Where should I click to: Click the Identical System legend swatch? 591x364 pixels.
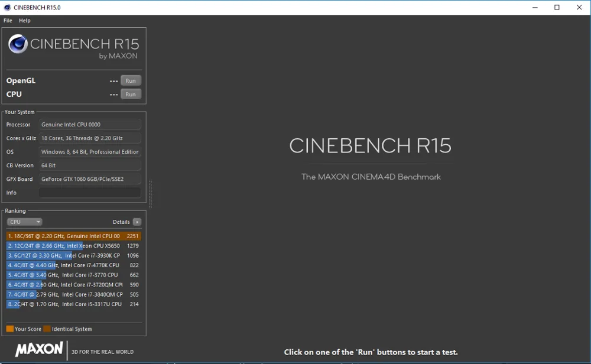tap(47, 329)
